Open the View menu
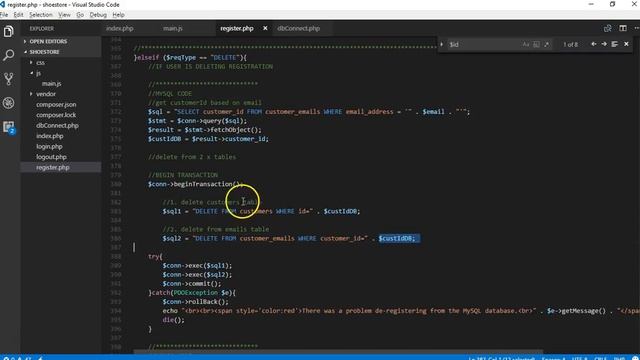This screenshot has width=640, height=360. click(x=64, y=15)
